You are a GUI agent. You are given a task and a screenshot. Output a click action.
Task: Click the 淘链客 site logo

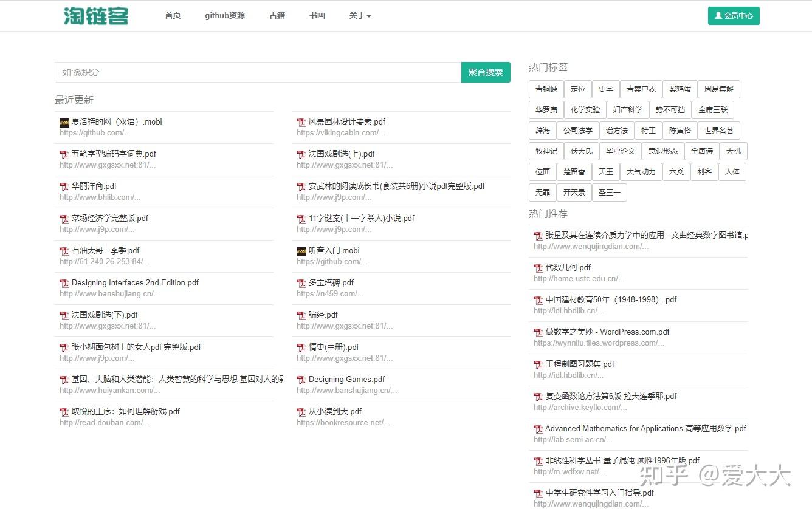[96, 16]
